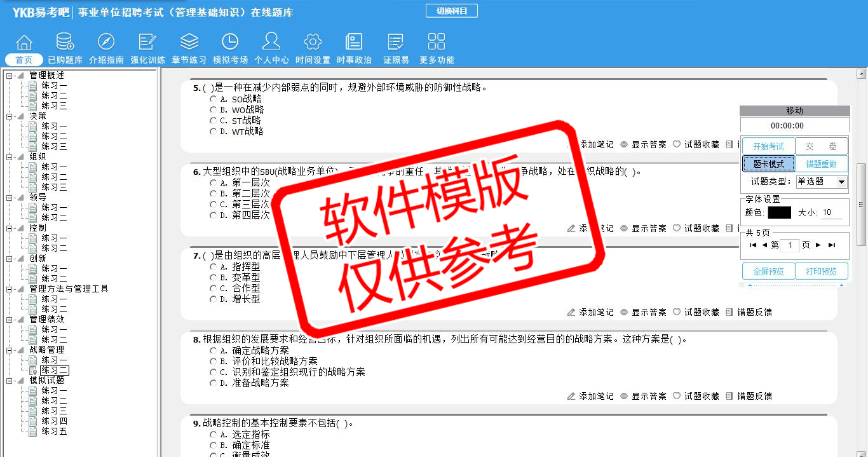Open 时间设置 gear icon
Viewport: 868px width, 457px height.
(313, 43)
